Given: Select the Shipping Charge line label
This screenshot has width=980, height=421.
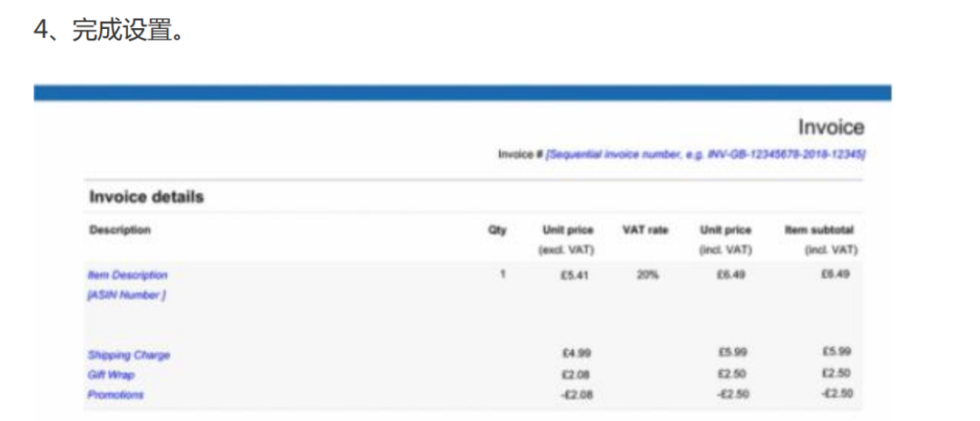Looking at the screenshot, I should pyautogui.click(x=129, y=355).
